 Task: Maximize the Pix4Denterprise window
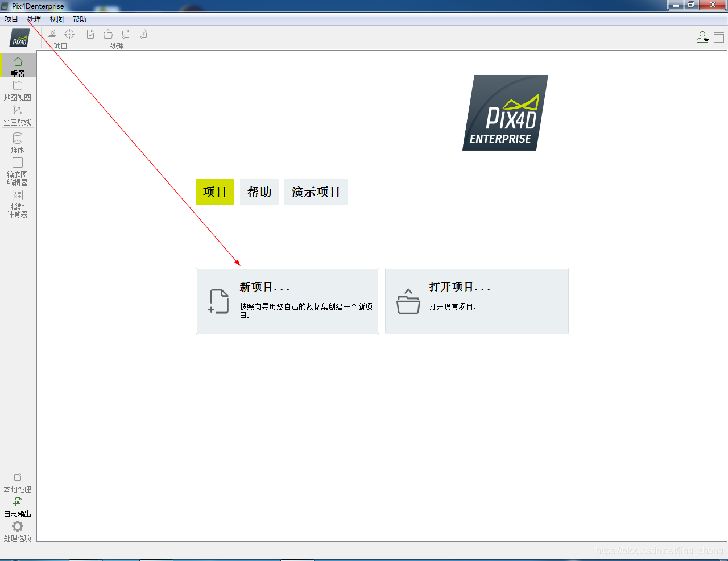click(x=691, y=5)
